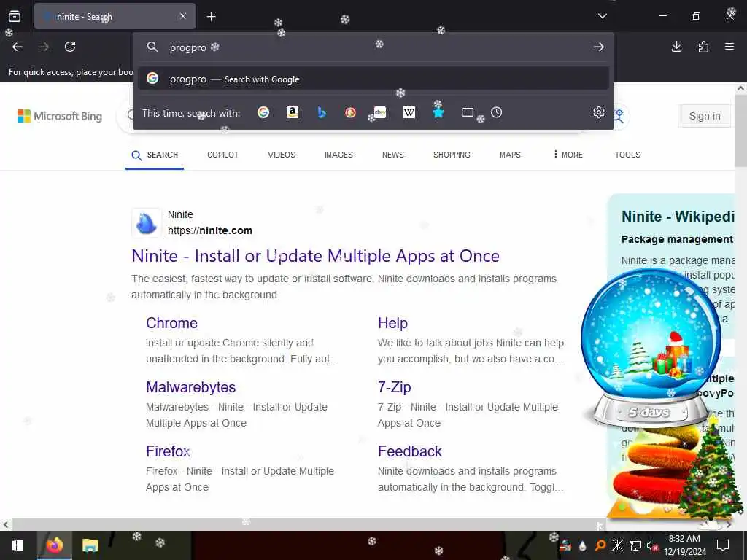Search history using the clock icon

pos(496,112)
